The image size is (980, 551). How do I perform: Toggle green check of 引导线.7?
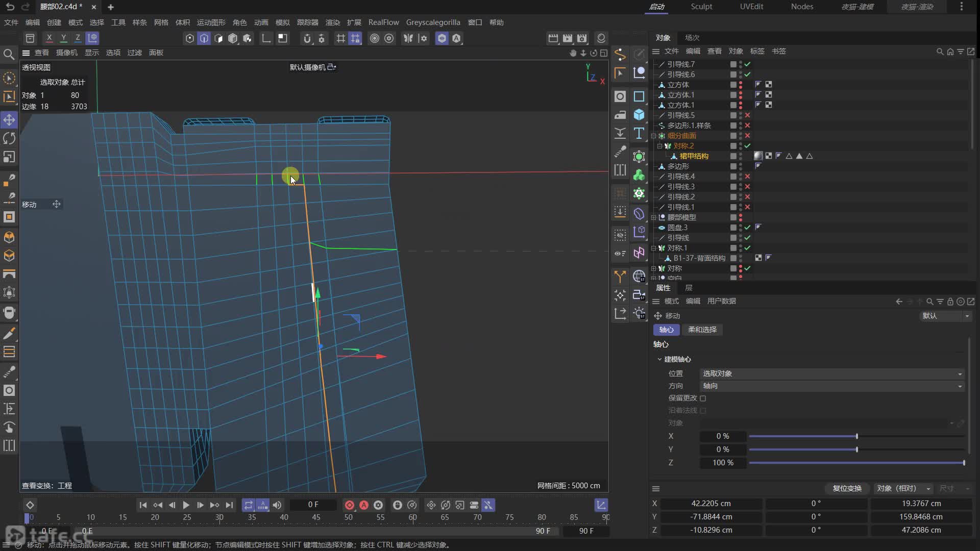point(747,64)
